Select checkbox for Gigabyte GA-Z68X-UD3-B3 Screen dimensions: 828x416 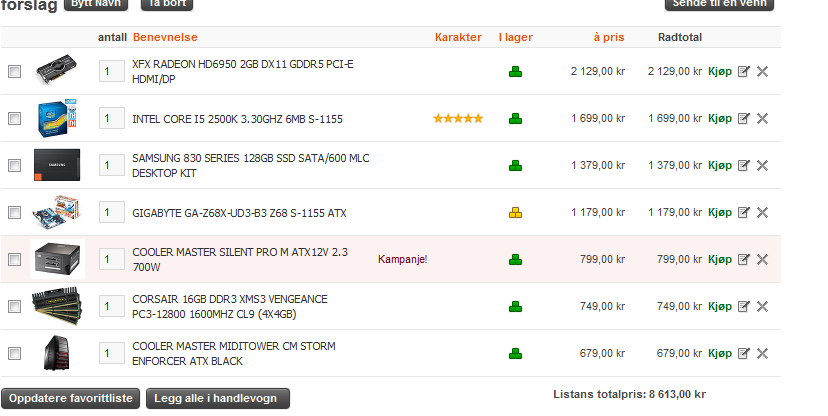(14, 212)
